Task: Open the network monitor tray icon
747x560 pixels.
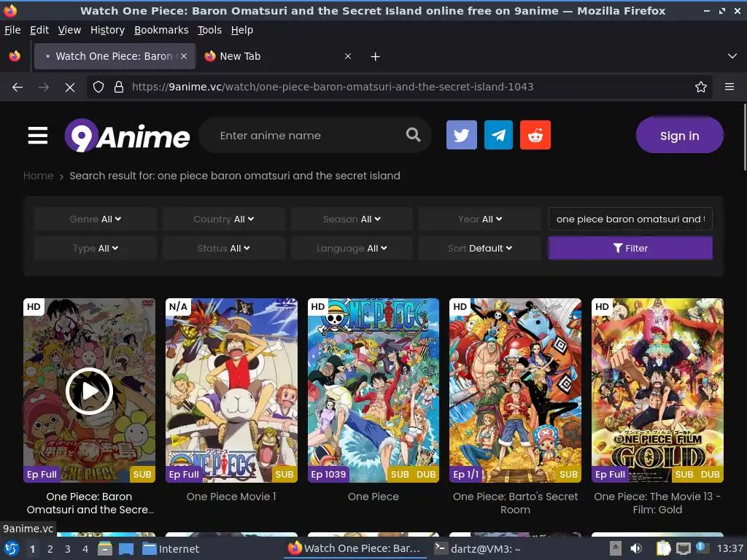Action: [683, 548]
